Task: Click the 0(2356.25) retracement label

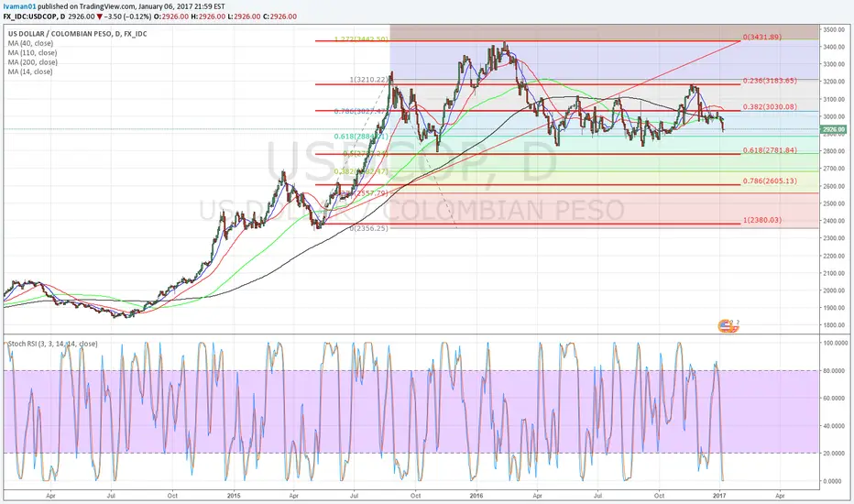Action: 368,228
